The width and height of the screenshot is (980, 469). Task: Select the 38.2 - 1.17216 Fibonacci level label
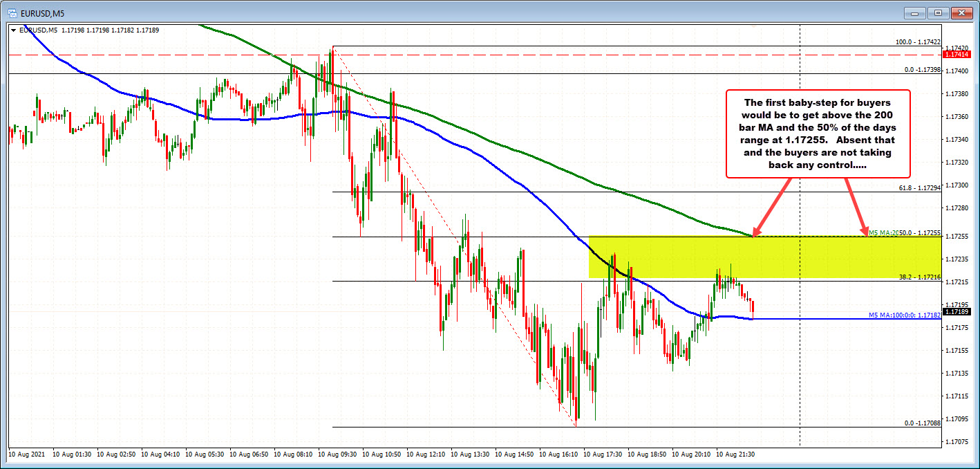tap(917, 277)
